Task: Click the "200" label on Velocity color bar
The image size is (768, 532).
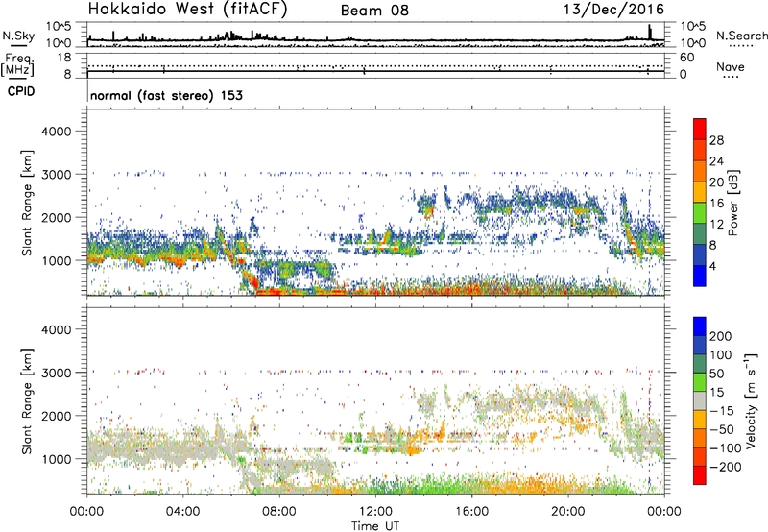Action: 721,336
